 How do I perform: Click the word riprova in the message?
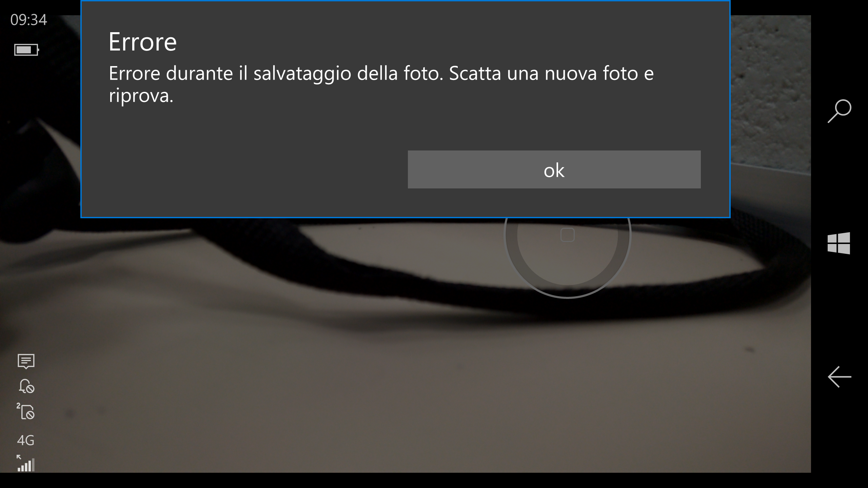141,96
